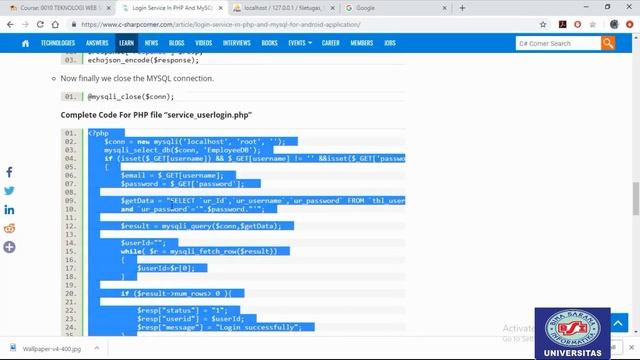The image size is (640, 360).
Task: Open the Career section
Action: tap(331, 43)
